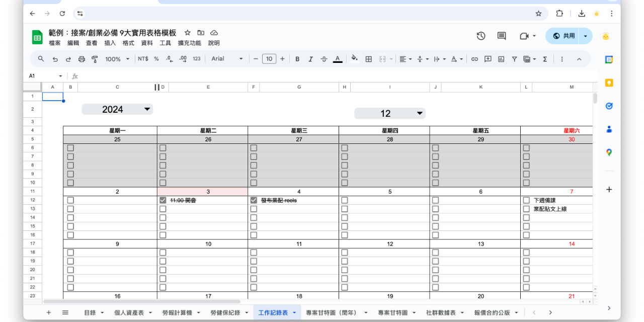This screenshot has height=322, width=644.
Task: Uncheck the 11:00 開會 checkbox
Action: pos(163,200)
